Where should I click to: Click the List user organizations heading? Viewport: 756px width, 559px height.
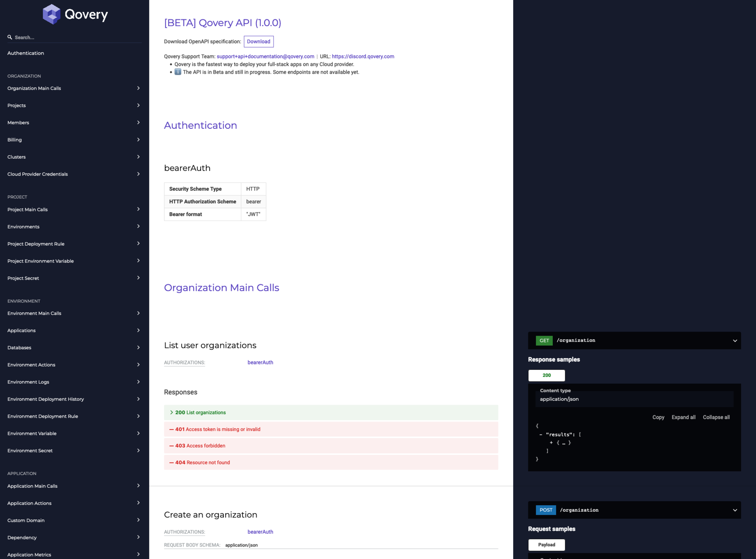[x=210, y=345]
